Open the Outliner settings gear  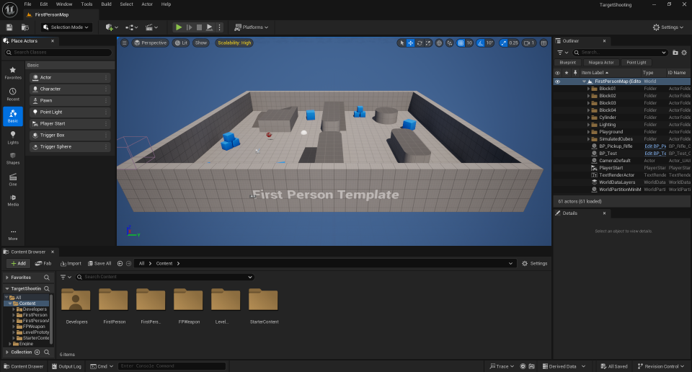point(684,53)
